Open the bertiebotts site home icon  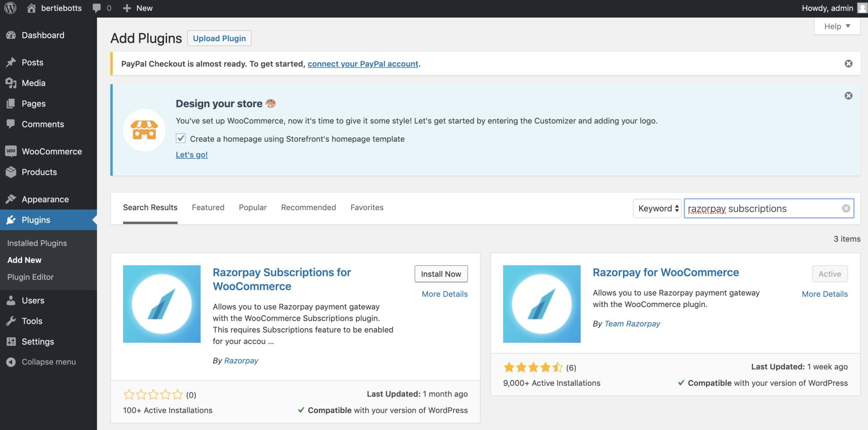pos(31,8)
